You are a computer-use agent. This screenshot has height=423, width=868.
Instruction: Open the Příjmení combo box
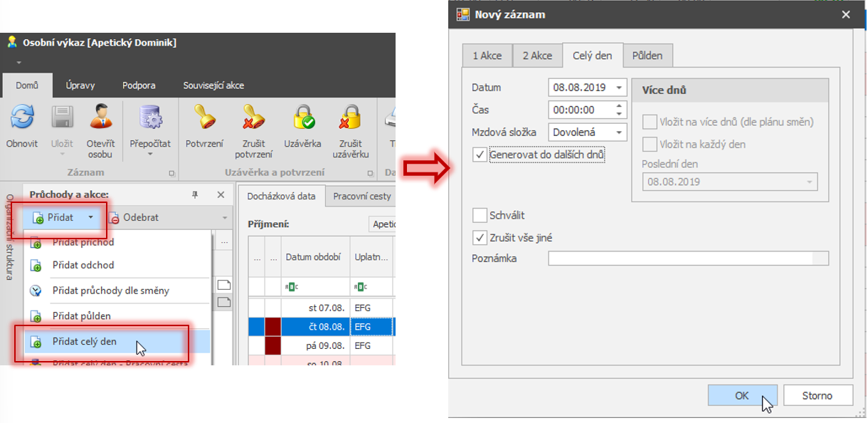tap(383, 224)
